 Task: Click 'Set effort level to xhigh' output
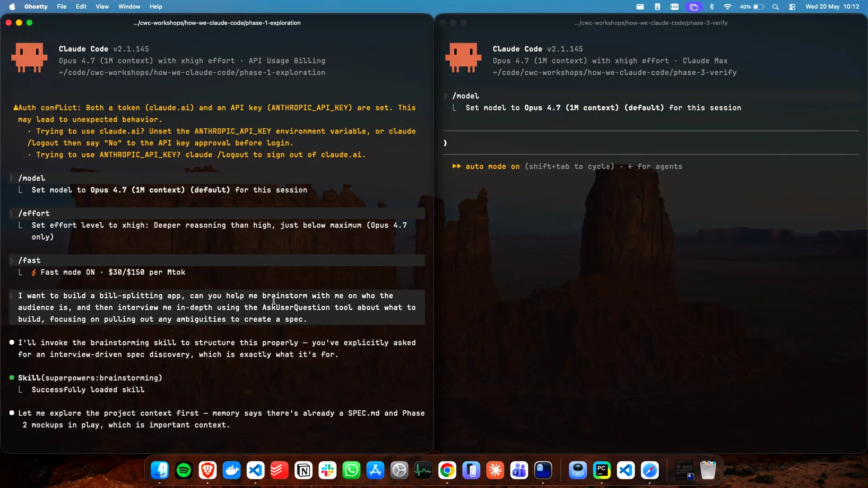pyautogui.click(x=219, y=231)
